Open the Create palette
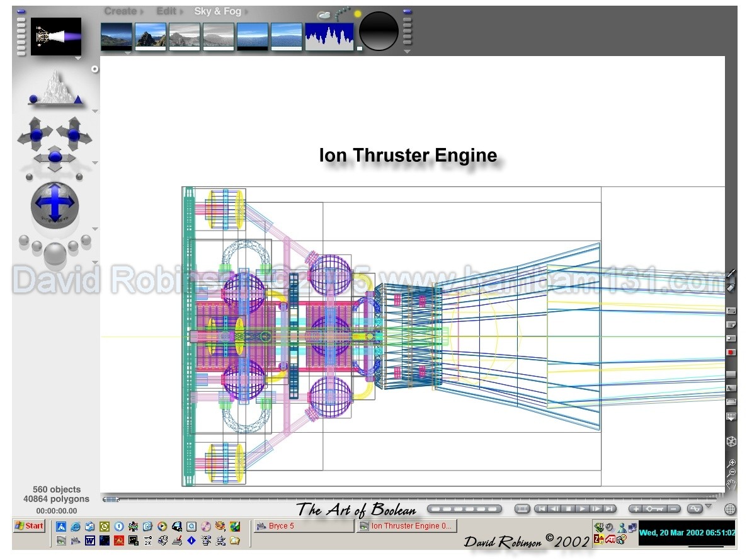This screenshot has width=747, height=560. [x=120, y=11]
